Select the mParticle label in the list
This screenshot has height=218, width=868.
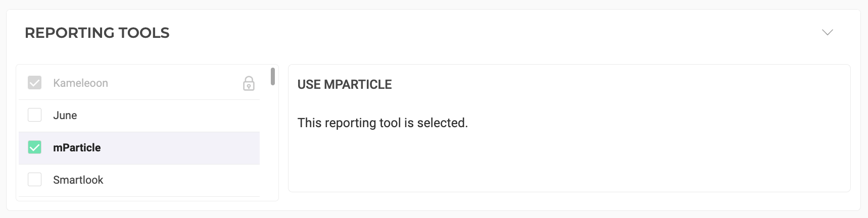pos(77,148)
